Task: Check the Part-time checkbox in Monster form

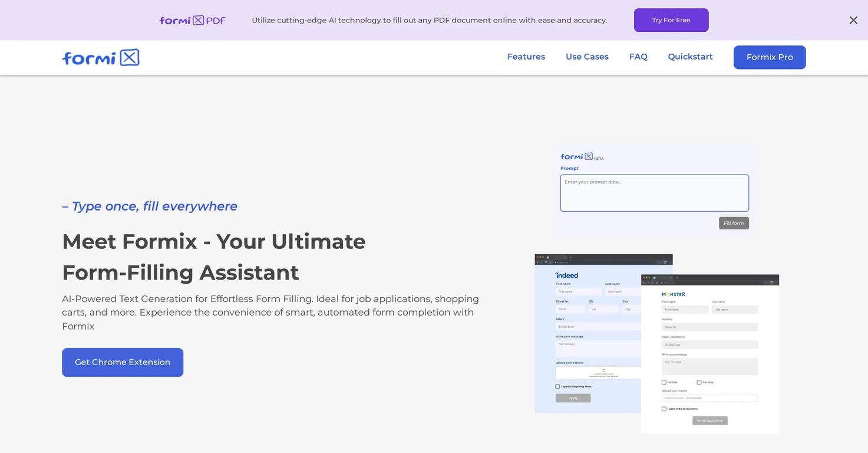Action: (x=699, y=382)
